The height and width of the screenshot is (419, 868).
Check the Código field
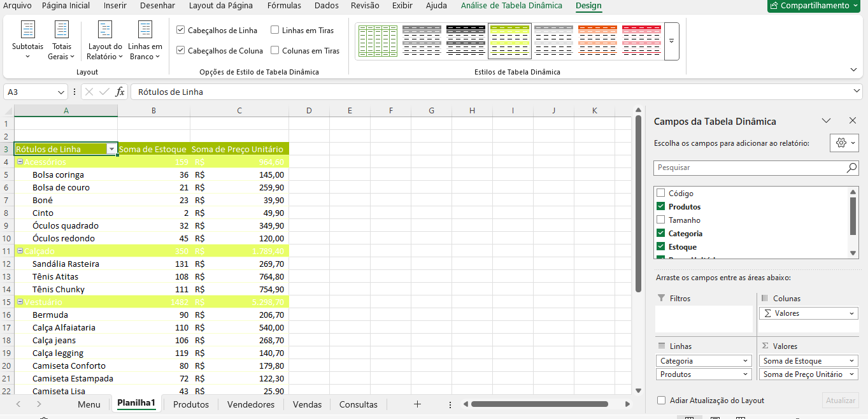[660, 193]
